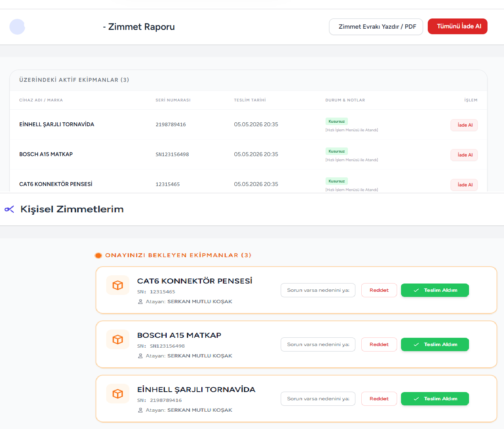Image resolution: width=504 pixels, height=429 pixels.
Task: Click BOSCH A15 MATKAP device name in the table
Action: 46,154
